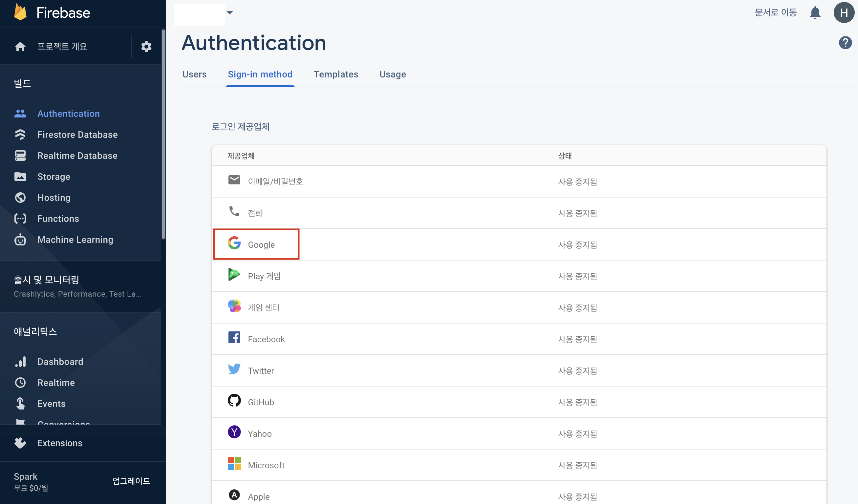Click the Firestore Database sidebar icon
Image resolution: width=858 pixels, height=504 pixels.
click(20, 135)
